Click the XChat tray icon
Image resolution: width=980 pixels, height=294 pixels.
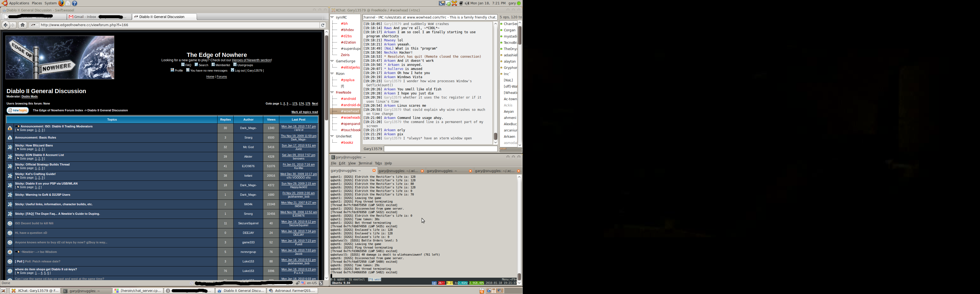454,3
